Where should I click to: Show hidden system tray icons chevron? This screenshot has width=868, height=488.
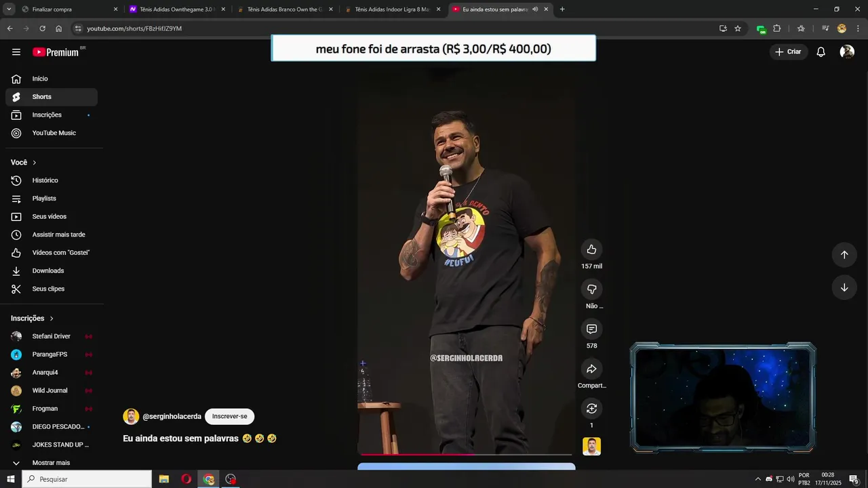pyautogui.click(x=757, y=479)
